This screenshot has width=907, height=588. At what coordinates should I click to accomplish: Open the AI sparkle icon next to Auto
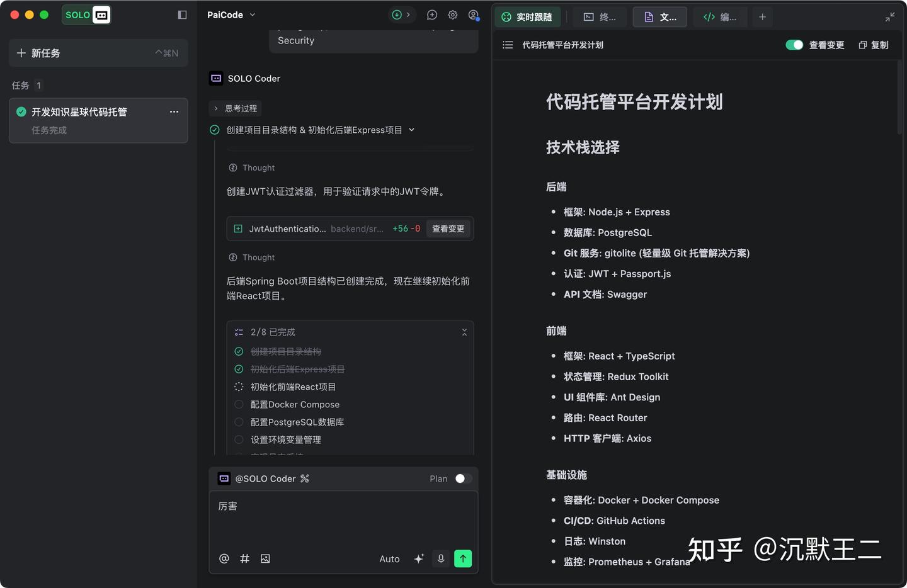[x=418, y=558]
